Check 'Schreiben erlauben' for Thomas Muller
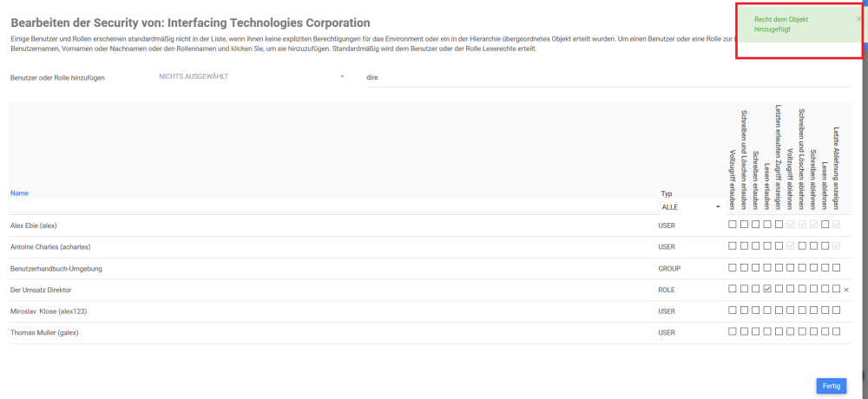The image size is (868, 399). 756,331
